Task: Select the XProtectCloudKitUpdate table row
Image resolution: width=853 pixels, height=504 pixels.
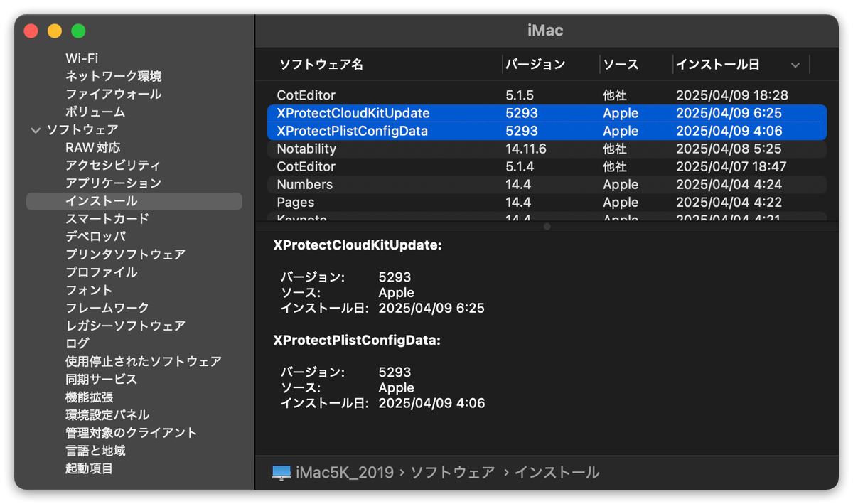Action: click(547, 113)
